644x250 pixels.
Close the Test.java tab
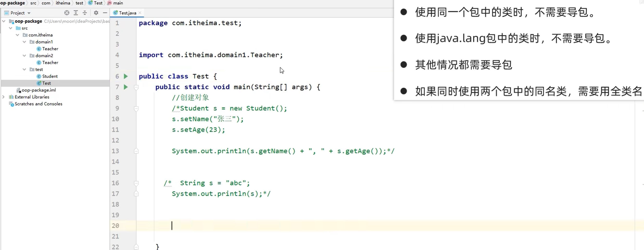(140, 12)
